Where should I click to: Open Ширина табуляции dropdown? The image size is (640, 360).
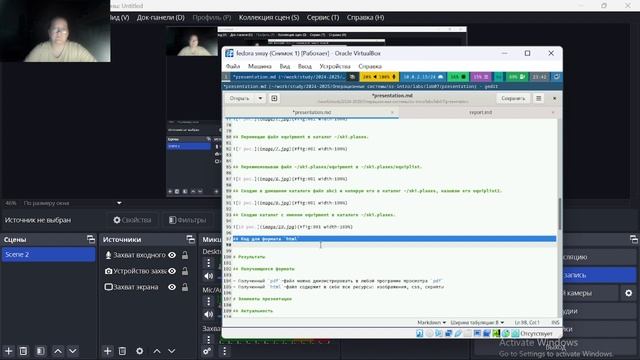coord(477,322)
